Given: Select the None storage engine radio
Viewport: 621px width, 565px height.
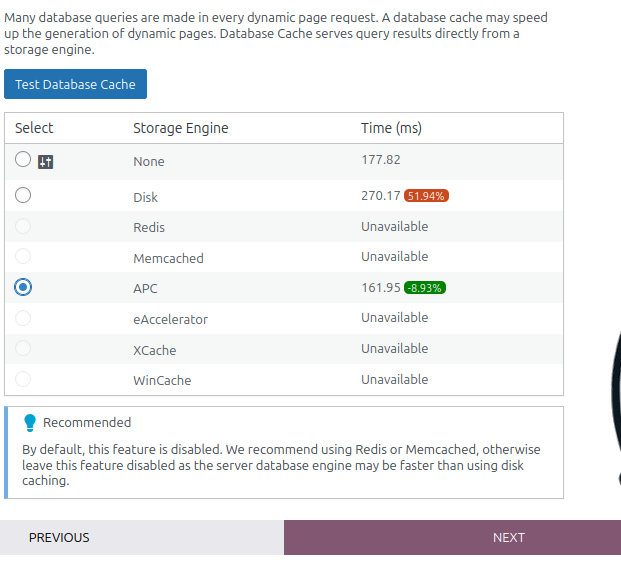Looking at the screenshot, I should pyautogui.click(x=23, y=159).
